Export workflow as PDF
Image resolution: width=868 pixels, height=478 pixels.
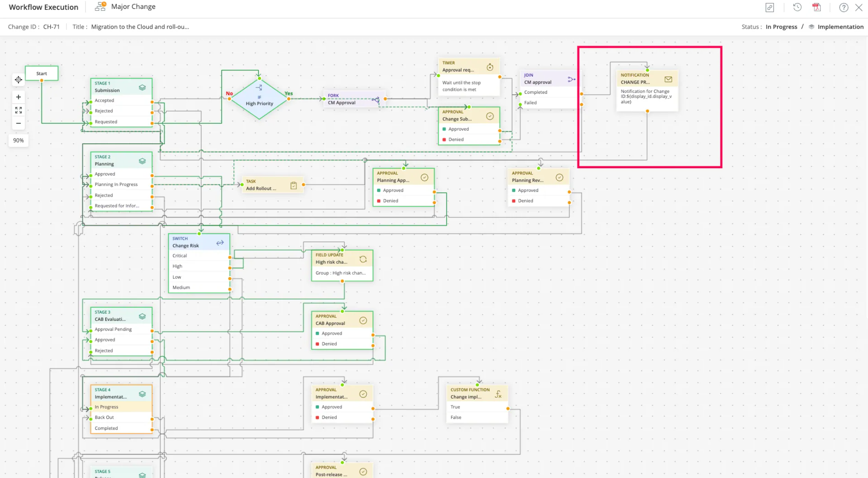click(816, 7)
